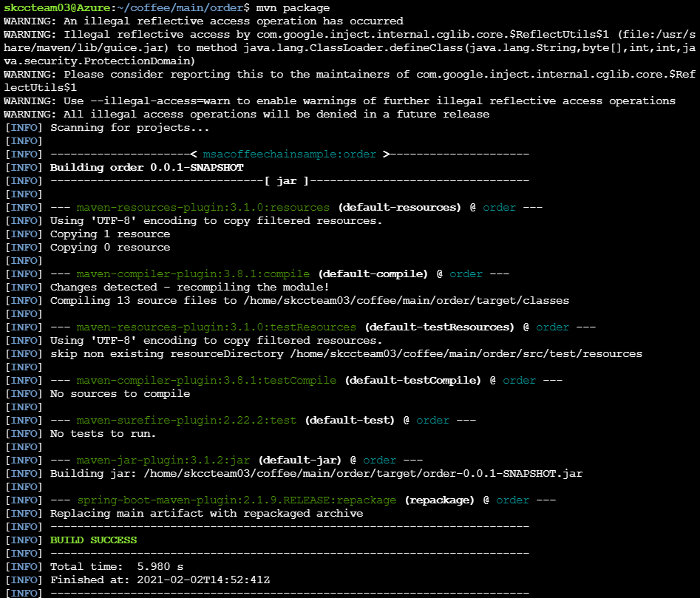The width and height of the screenshot is (700, 598).
Task: Click 'Compiling 13 source files' line
Action: (310, 301)
